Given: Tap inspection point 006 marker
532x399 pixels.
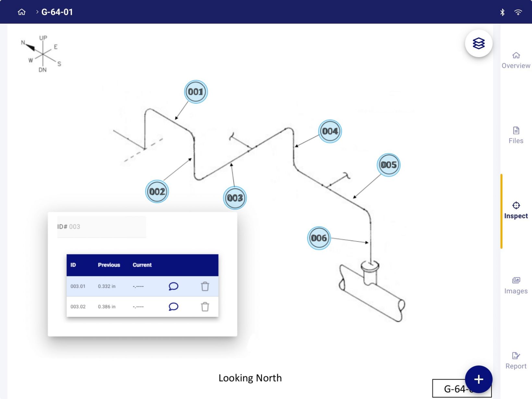Looking at the screenshot, I should 319,238.
